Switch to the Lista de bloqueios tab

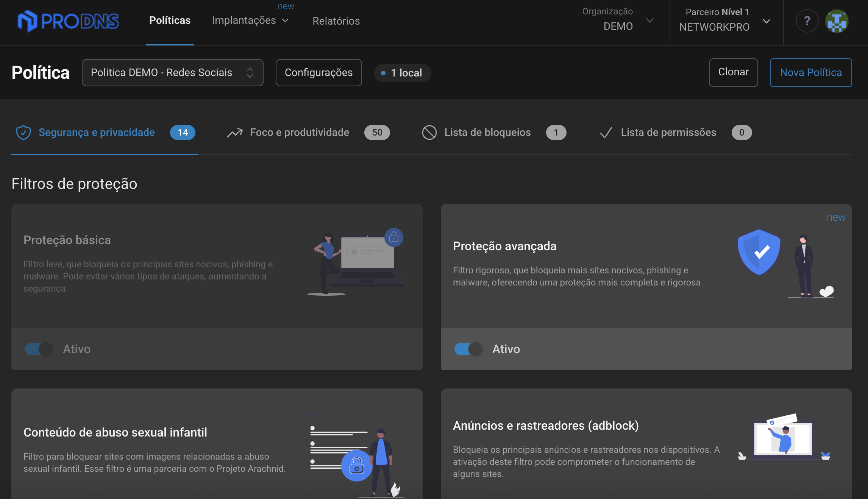point(487,133)
